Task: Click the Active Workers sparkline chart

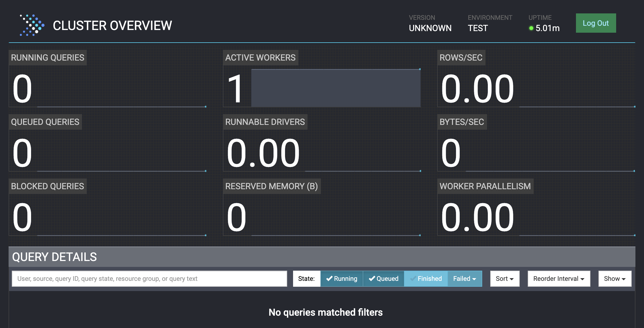Action: (336, 88)
